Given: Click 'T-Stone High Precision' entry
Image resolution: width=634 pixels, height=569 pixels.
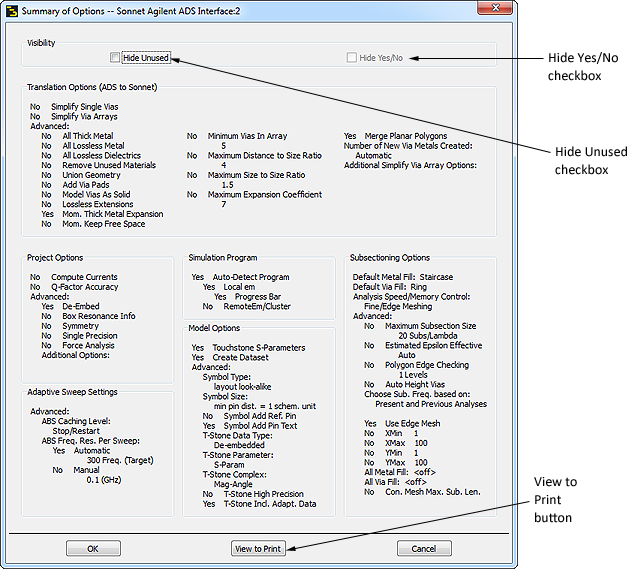Looking at the screenshot, I should (264, 494).
